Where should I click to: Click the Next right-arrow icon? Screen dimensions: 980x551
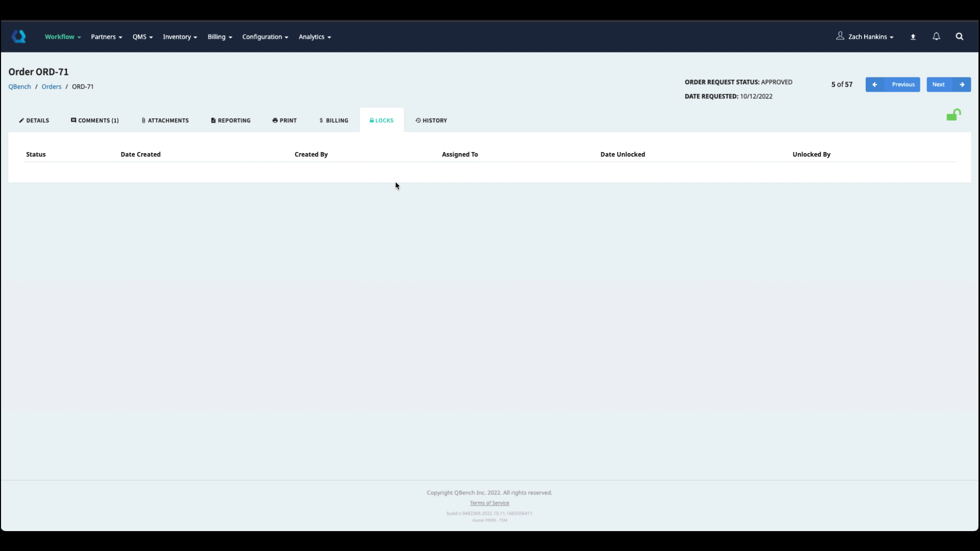(x=962, y=85)
